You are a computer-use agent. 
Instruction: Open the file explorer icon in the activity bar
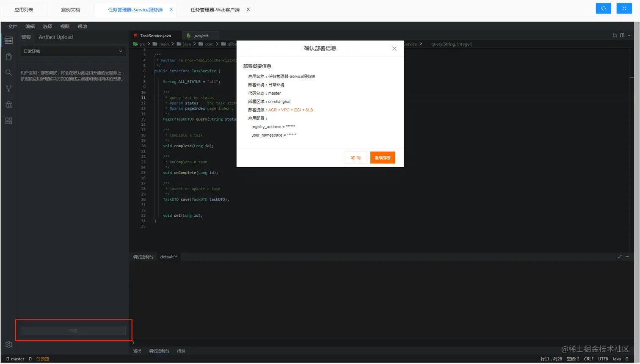[x=8, y=56]
